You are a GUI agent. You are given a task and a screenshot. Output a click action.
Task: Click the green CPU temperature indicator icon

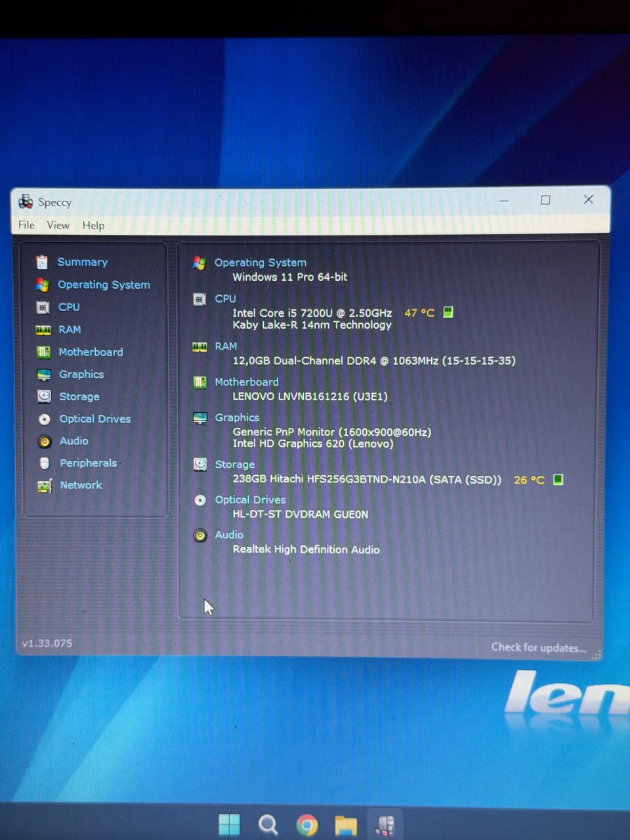click(x=448, y=312)
